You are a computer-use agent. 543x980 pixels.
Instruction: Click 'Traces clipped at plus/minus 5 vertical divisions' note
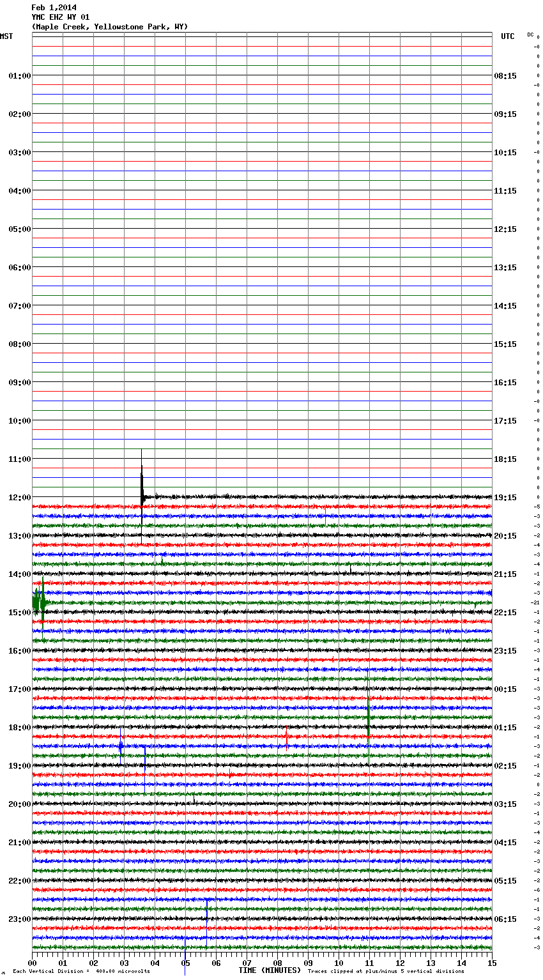click(386, 972)
